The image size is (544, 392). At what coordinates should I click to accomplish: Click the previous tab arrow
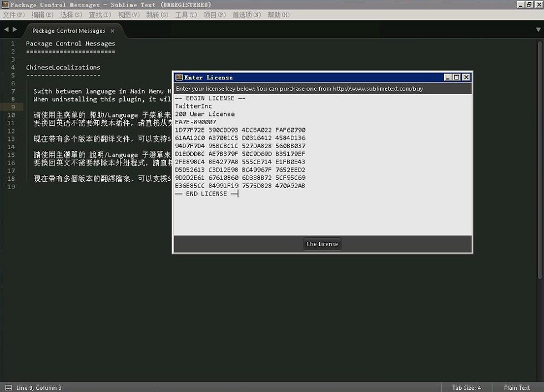coord(6,30)
